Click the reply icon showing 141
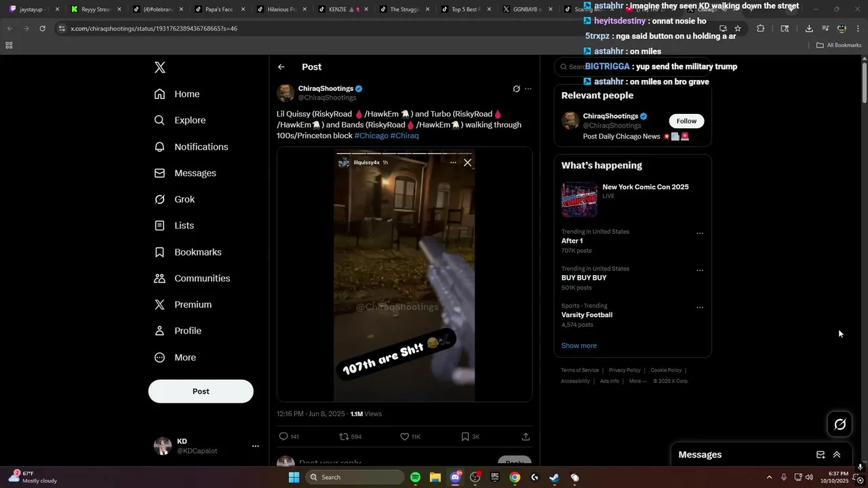Viewport: 868px width, 488px height. point(289,436)
